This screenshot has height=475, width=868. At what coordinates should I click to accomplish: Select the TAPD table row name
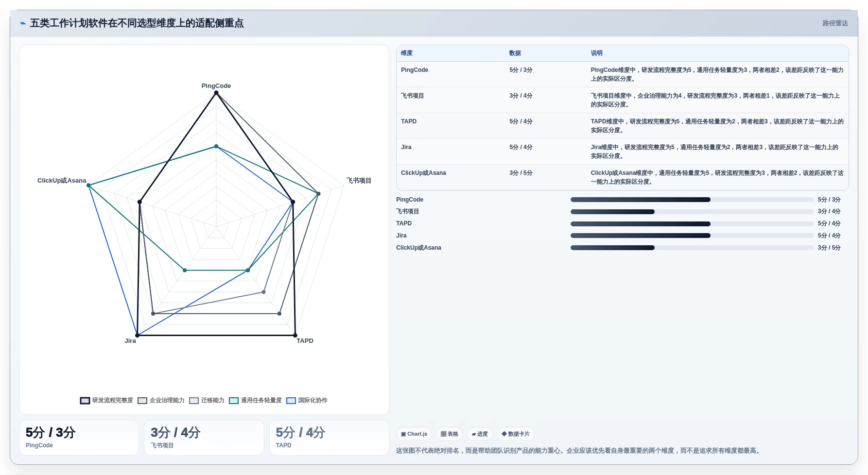[409, 121]
